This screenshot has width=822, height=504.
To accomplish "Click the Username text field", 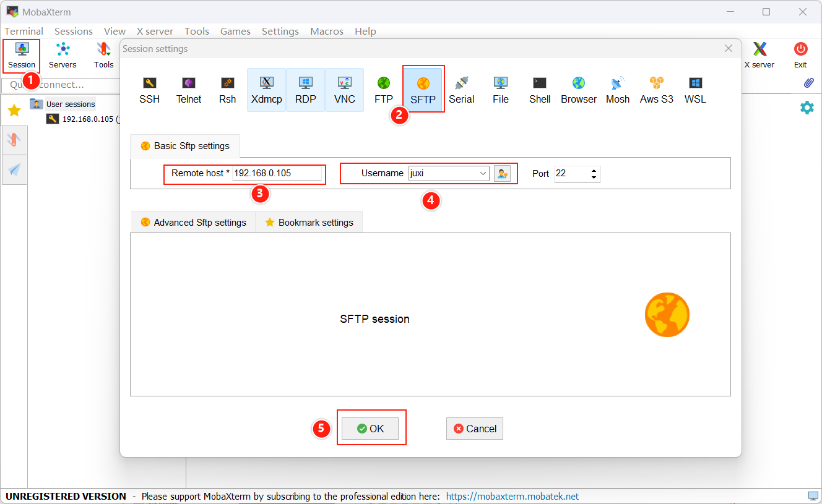I will point(443,174).
